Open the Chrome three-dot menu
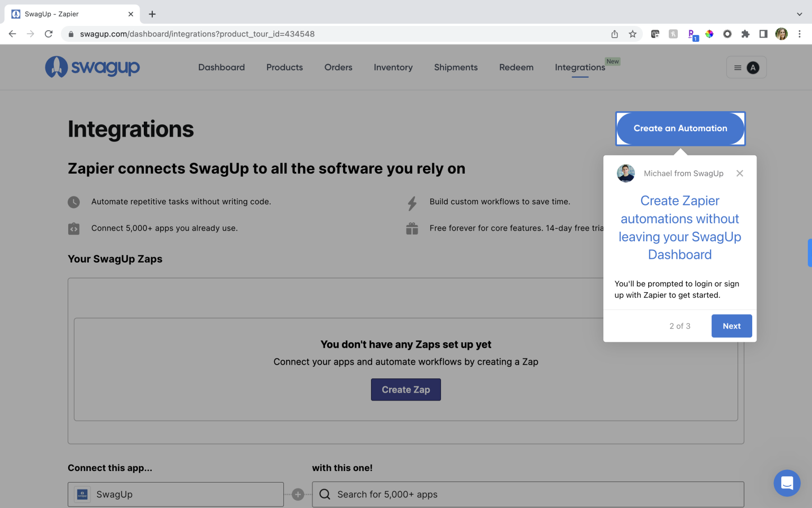812x508 pixels. [800, 33]
